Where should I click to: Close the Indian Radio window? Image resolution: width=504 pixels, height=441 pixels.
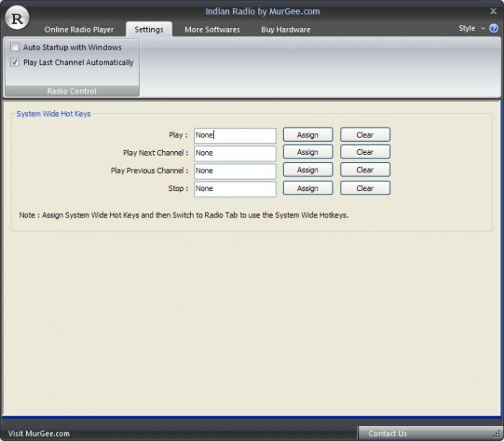click(x=494, y=11)
